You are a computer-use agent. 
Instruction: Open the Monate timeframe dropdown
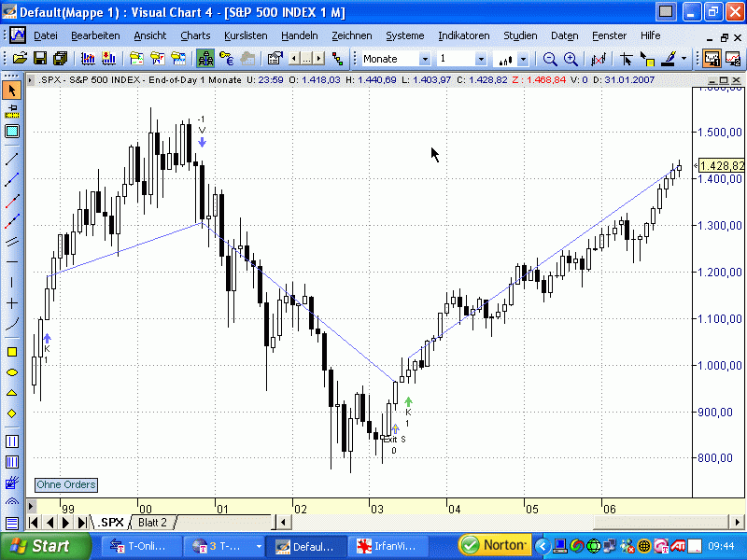425,59
